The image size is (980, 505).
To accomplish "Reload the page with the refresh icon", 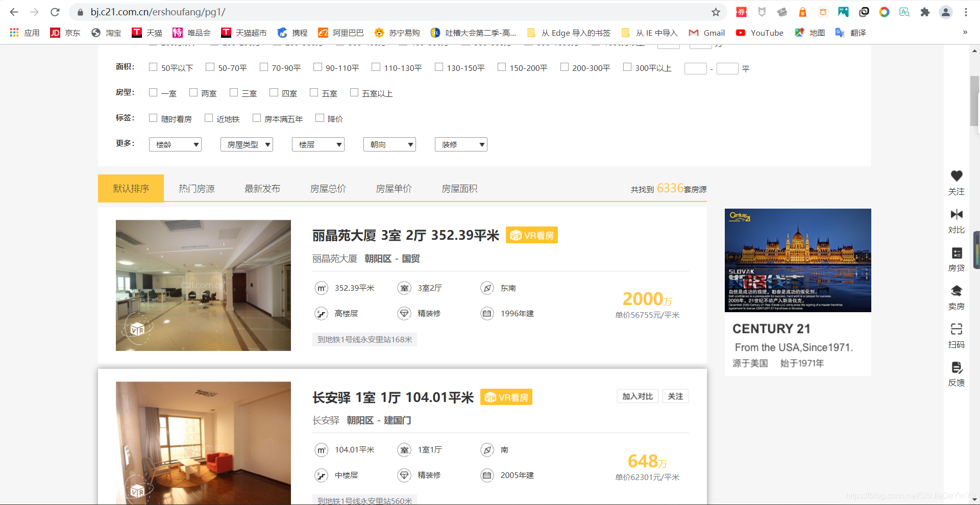I will 55,12.
